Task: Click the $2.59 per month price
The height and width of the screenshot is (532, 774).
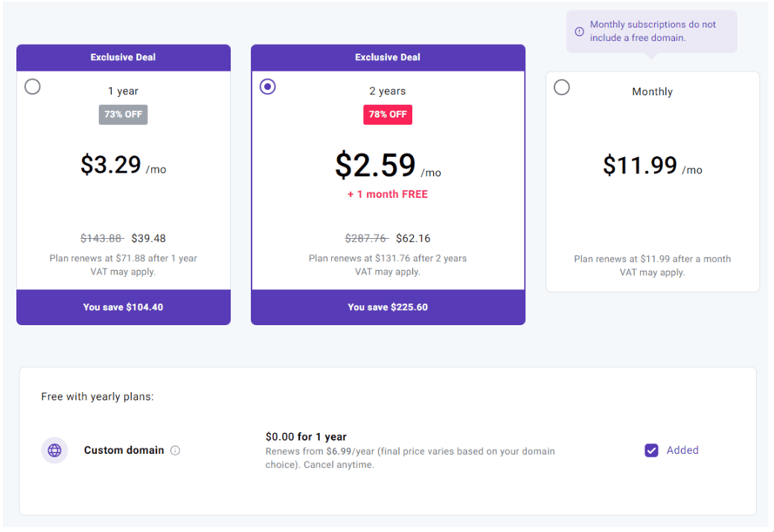Action: point(388,165)
